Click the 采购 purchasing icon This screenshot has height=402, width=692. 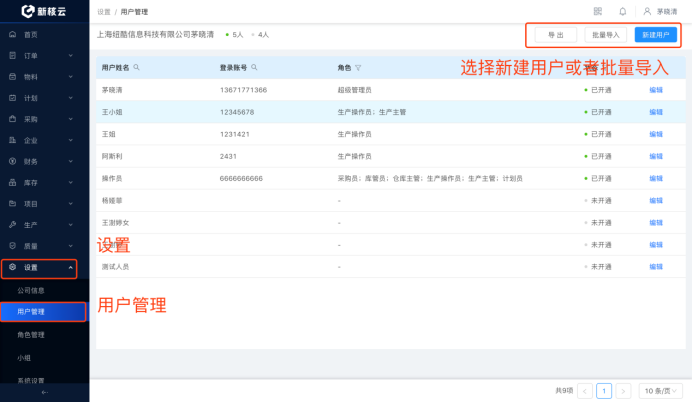tap(12, 119)
